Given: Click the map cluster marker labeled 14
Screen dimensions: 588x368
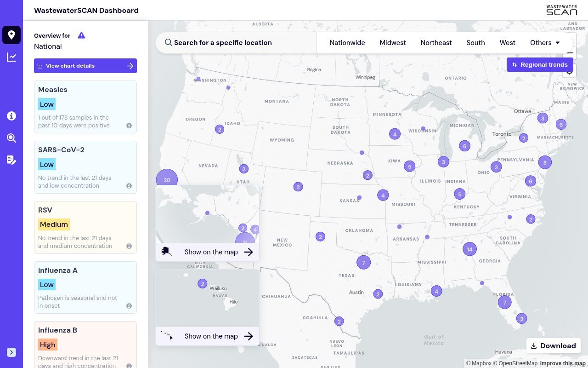Looking at the screenshot, I should click(469, 249).
